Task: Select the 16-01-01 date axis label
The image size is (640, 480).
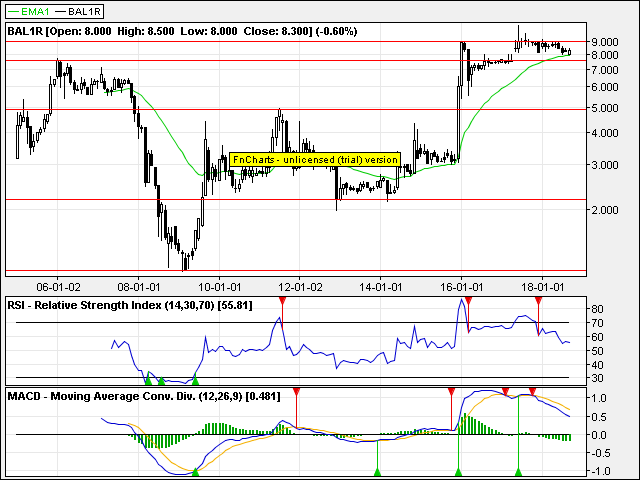Action: tap(462, 287)
